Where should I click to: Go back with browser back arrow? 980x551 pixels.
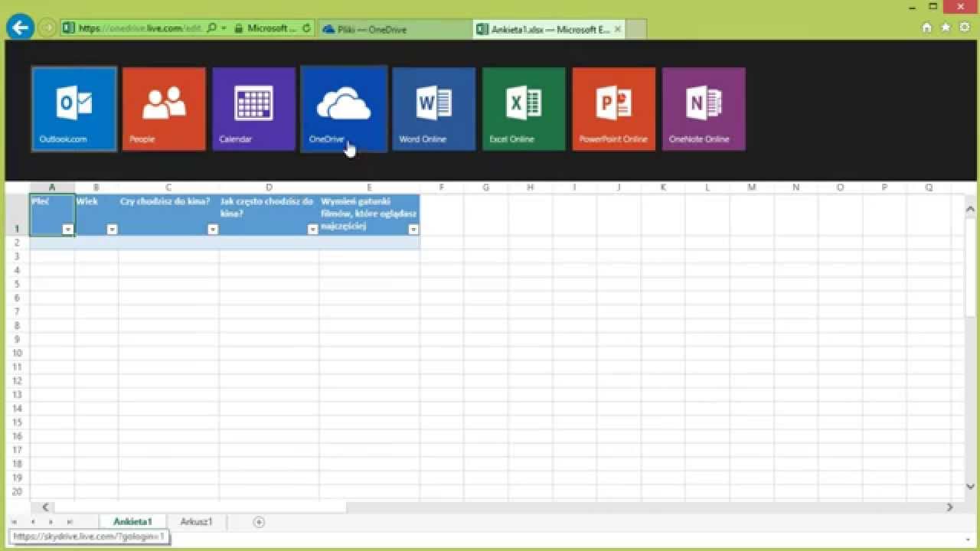click(x=21, y=28)
